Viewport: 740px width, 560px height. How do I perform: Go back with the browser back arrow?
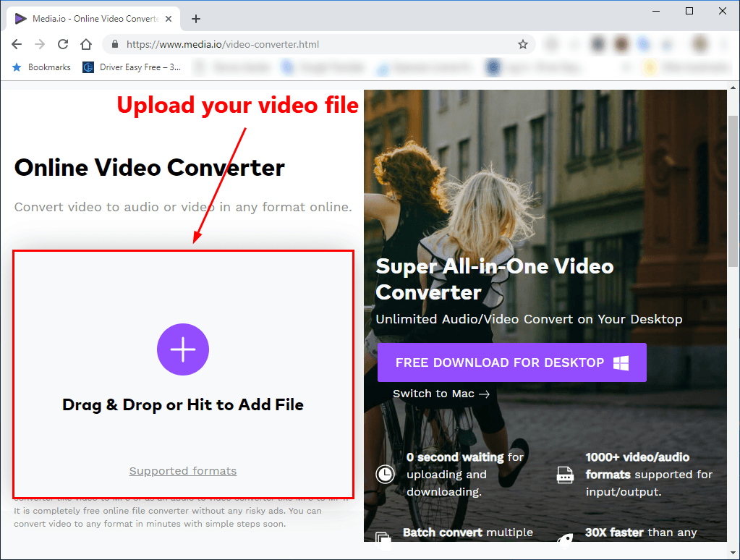[17, 44]
